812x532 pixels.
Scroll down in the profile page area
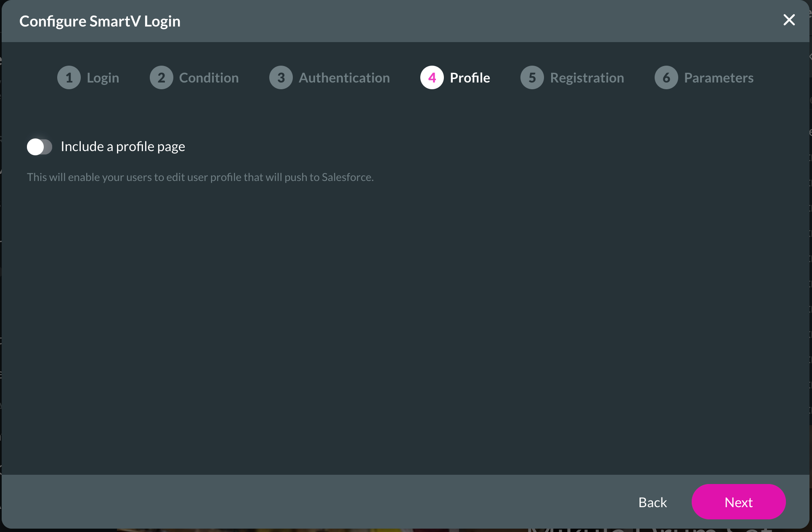click(x=406, y=297)
